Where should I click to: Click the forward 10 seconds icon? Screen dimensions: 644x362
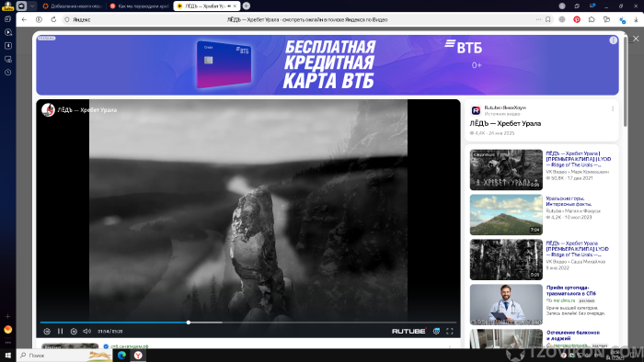[x=74, y=332]
